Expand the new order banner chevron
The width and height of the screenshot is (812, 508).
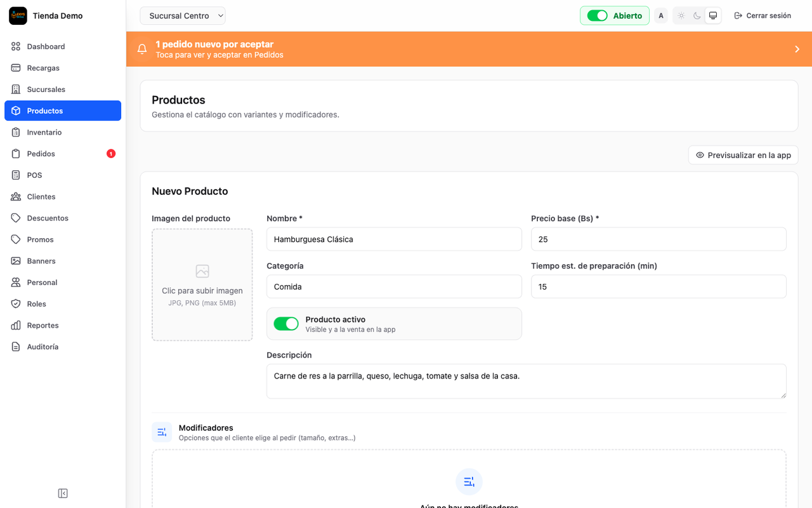(797, 49)
